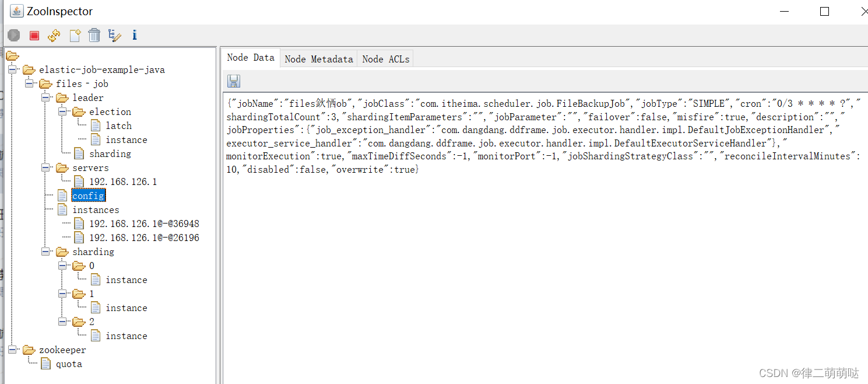Click the Add Node toolbar icon
Image resolution: width=868 pixels, height=384 pixels.
click(x=75, y=36)
